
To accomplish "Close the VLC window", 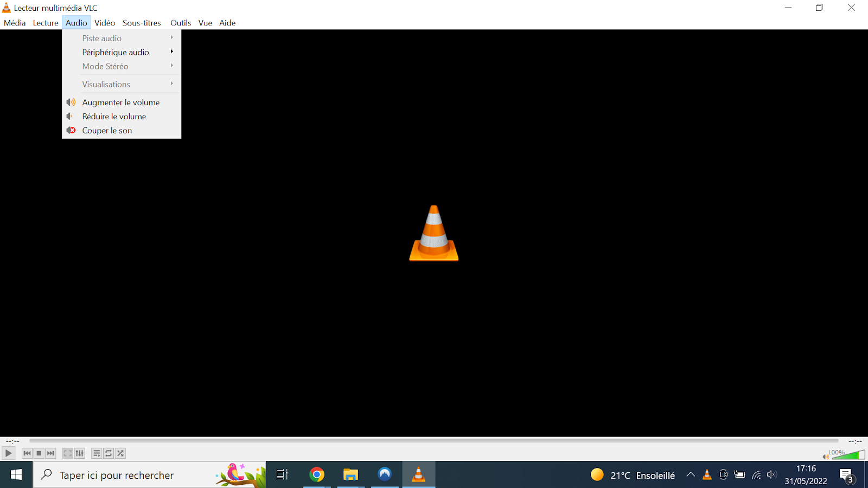I will 851,8.
